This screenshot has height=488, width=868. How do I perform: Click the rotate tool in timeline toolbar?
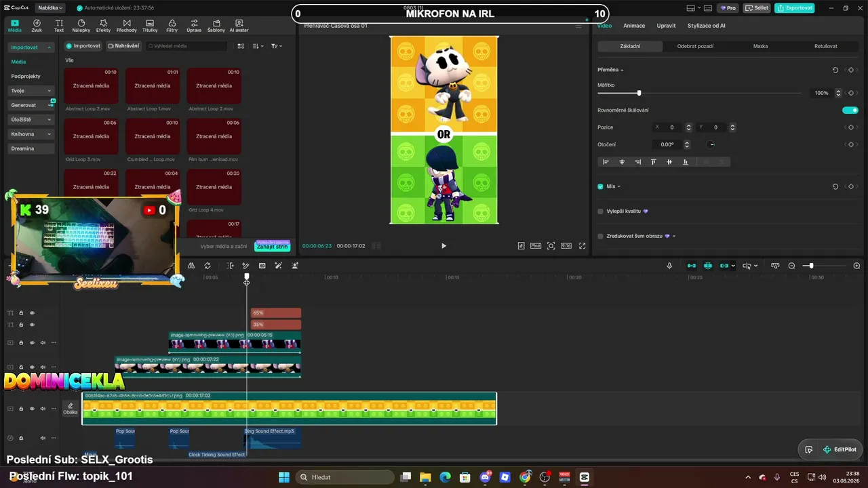208,266
